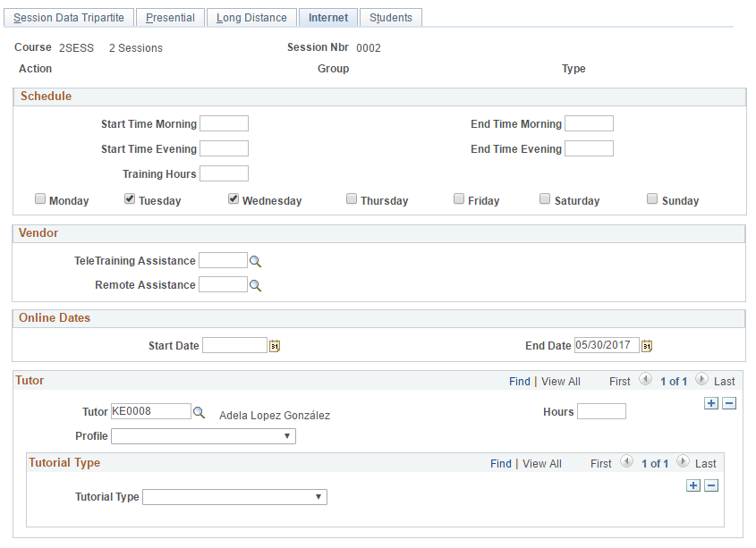Image resolution: width=756 pixels, height=548 pixels.
Task: Enable the Saturday checkbox
Action: 545,198
